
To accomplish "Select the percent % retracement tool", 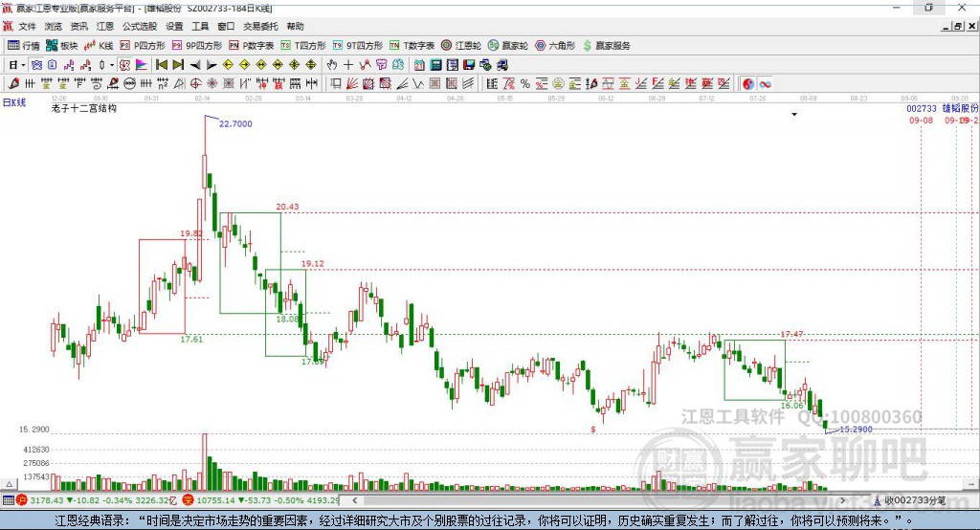I will click(x=525, y=84).
